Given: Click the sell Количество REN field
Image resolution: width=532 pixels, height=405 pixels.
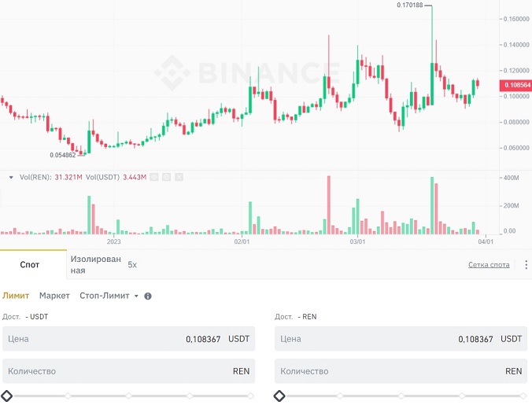Looking at the screenshot, I should click(x=401, y=371).
